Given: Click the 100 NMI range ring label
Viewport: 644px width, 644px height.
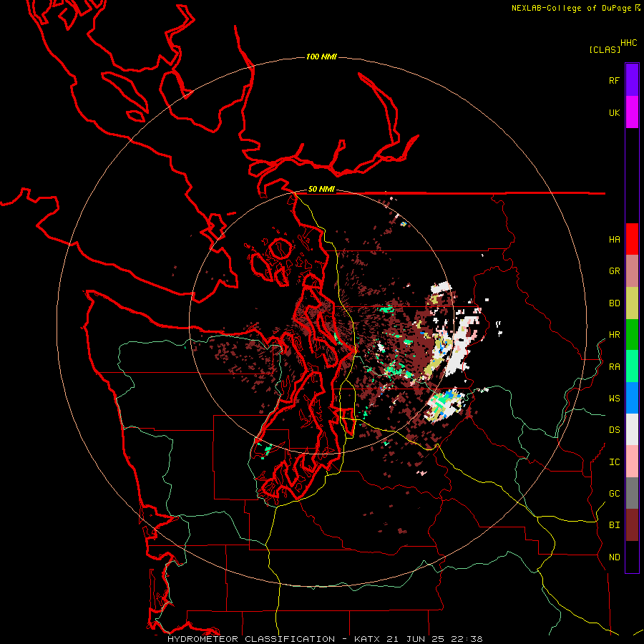Looking at the screenshot, I should click(x=321, y=57).
